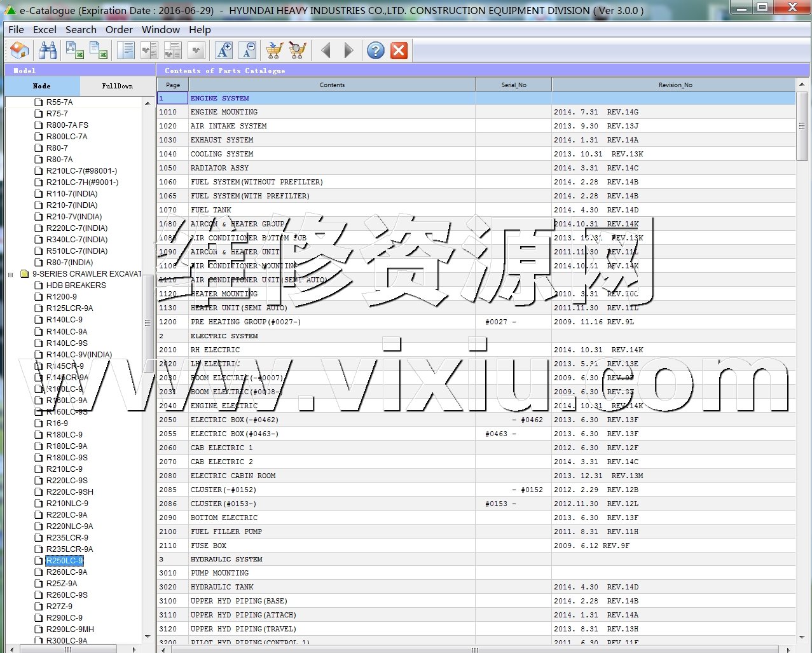Collapse the 9-SERIES CRAWLER EXCAVATOR tree node
This screenshot has height=653, width=812.
click(10, 275)
